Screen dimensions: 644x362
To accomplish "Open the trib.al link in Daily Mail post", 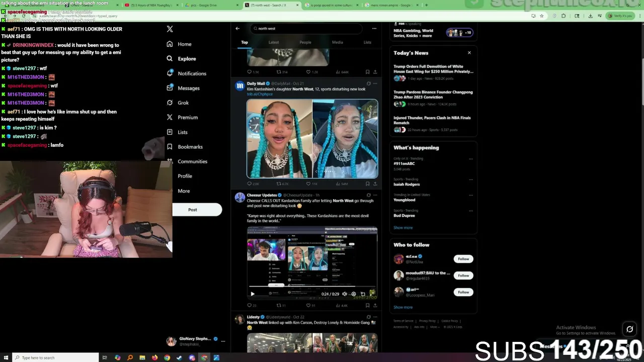I will click(260, 94).
